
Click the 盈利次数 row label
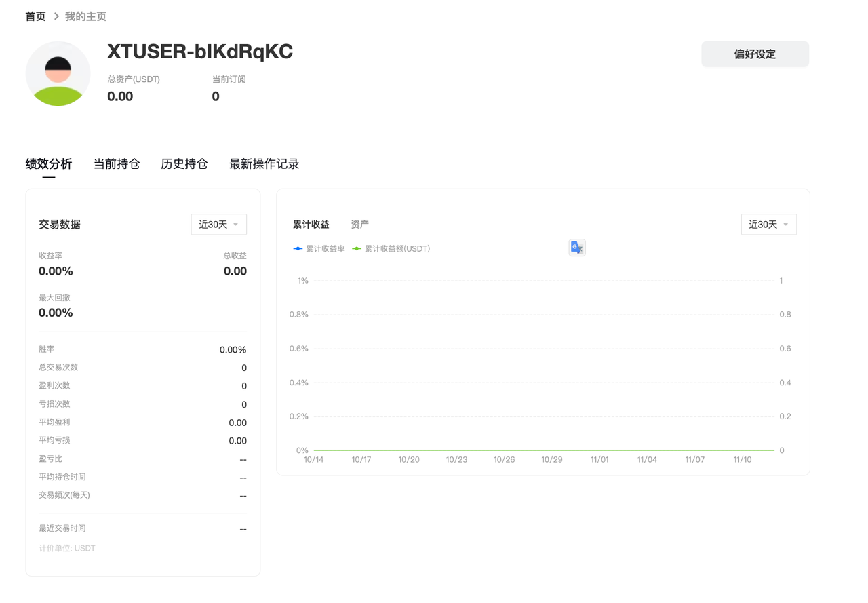click(54, 386)
